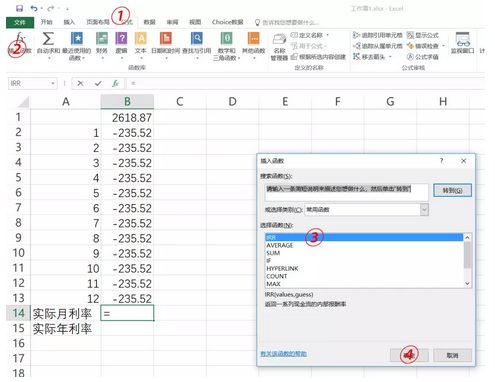Click 根据所选内容创建

pyautogui.click(x=318, y=57)
